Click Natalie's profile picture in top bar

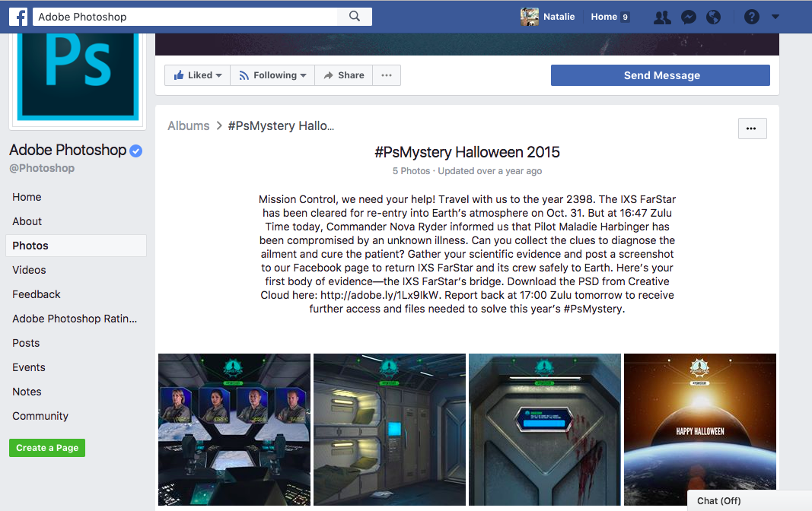[529, 17]
